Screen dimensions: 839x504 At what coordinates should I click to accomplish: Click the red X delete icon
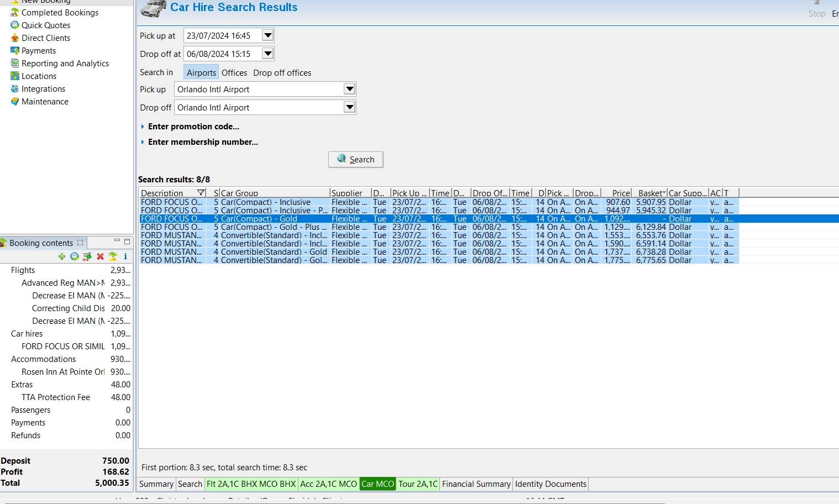[100, 256]
